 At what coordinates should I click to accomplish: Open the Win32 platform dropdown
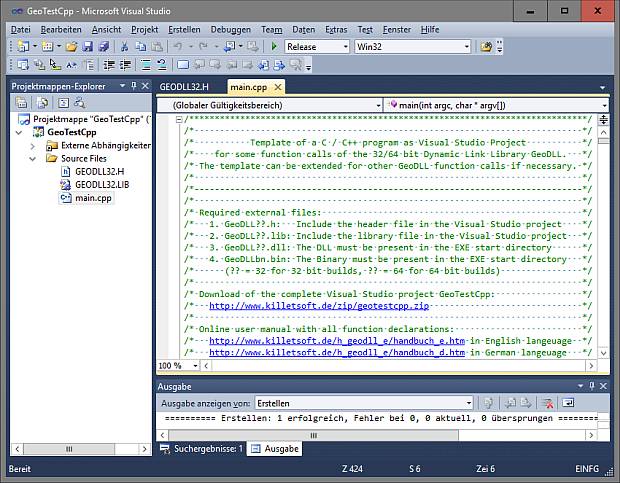[467, 47]
